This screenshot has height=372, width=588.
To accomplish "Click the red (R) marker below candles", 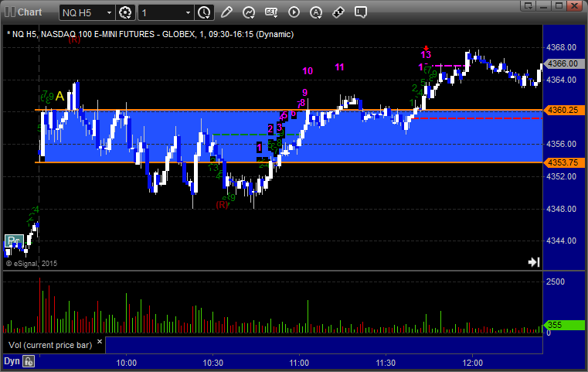I will point(222,205).
